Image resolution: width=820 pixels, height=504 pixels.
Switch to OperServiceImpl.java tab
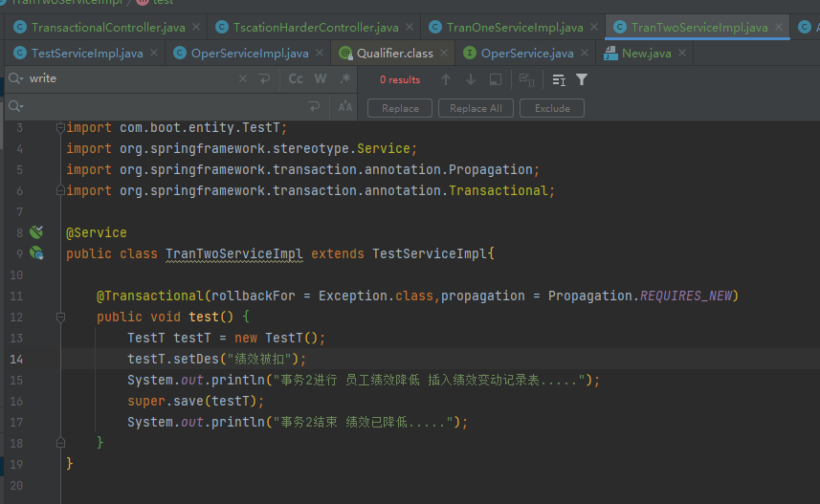(x=250, y=54)
